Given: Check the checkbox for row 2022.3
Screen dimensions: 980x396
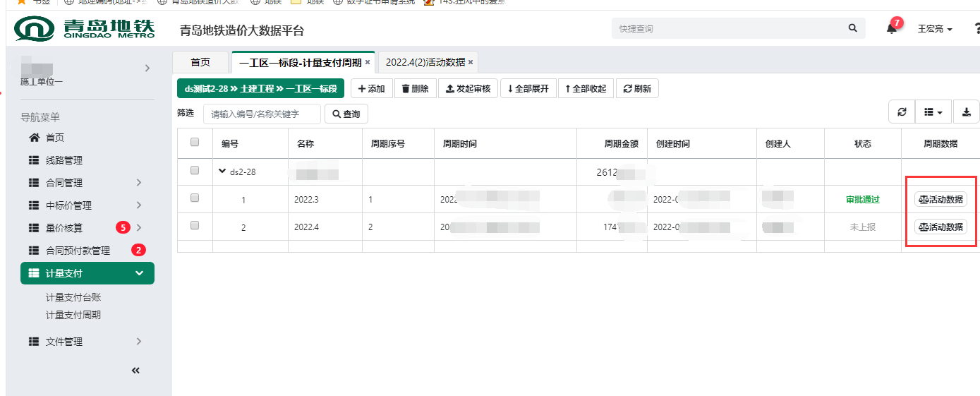Looking at the screenshot, I should [x=195, y=198].
